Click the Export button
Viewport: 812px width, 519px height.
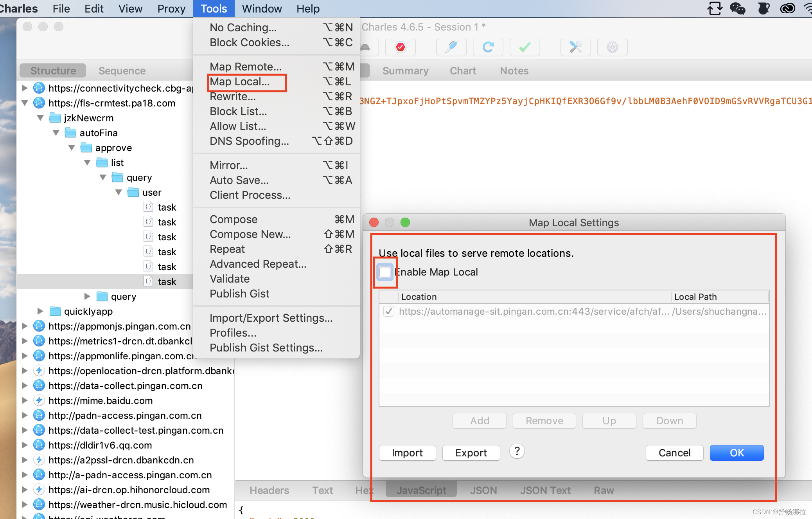point(471,453)
